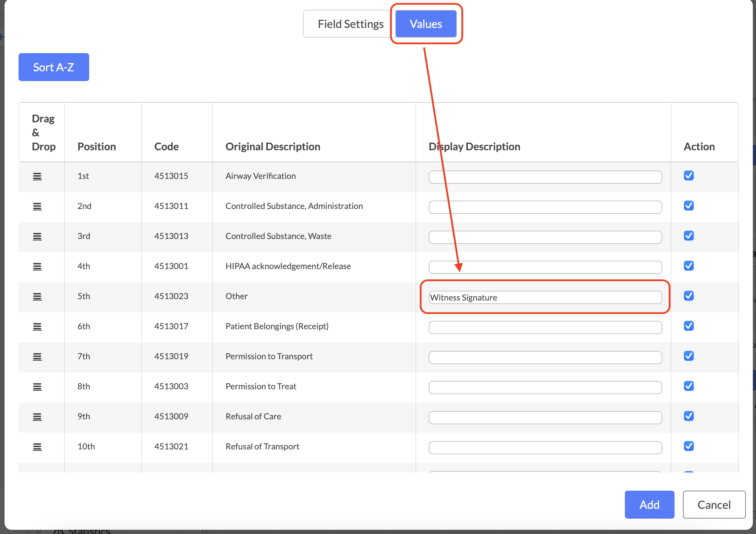Select the Values tab
The height and width of the screenshot is (534, 756).
click(426, 24)
